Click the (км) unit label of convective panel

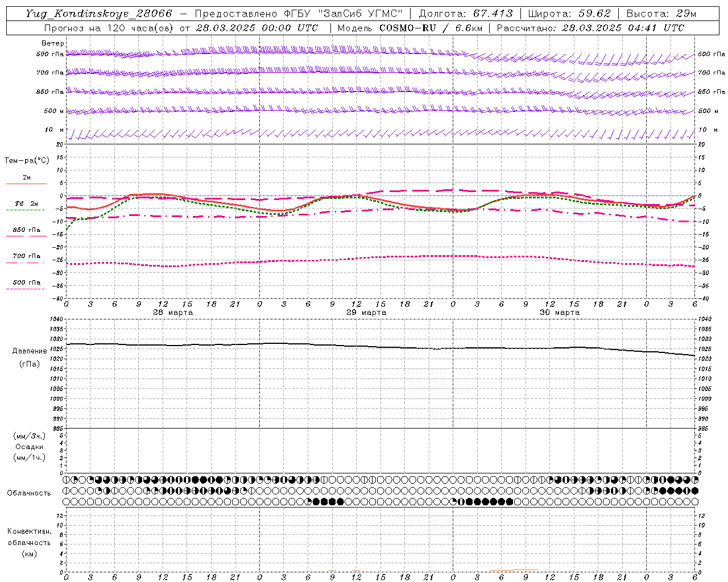click(29, 554)
